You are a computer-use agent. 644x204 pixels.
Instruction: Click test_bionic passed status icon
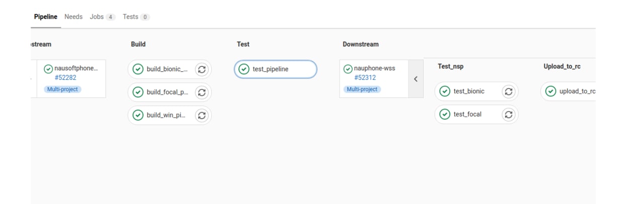pos(445,91)
